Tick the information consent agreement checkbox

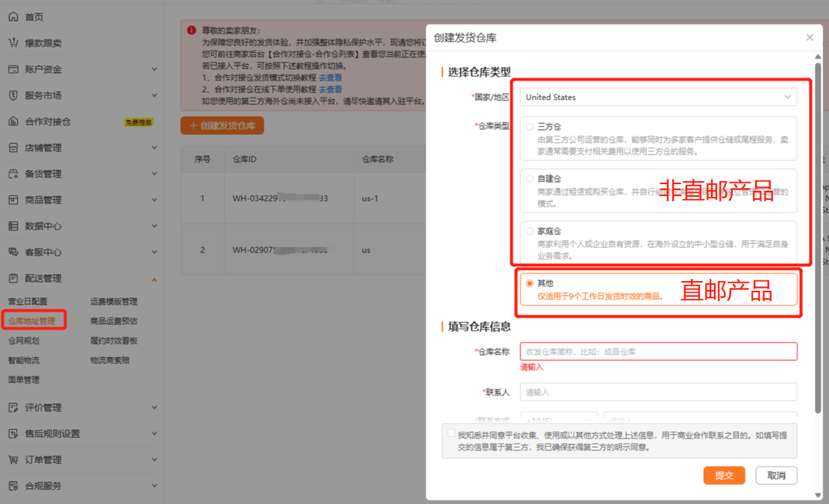(x=451, y=433)
